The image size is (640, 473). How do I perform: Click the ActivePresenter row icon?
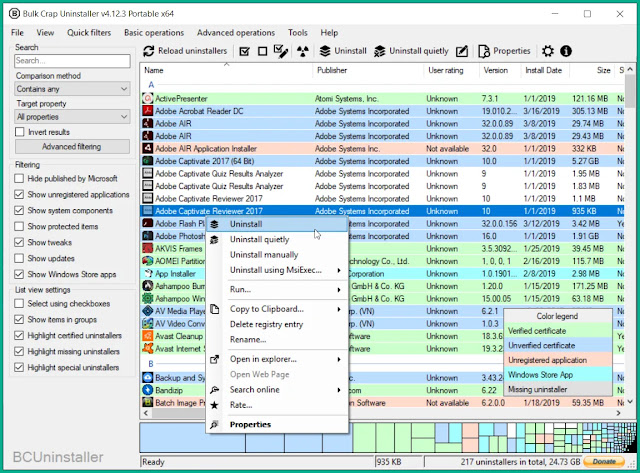pos(148,98)
